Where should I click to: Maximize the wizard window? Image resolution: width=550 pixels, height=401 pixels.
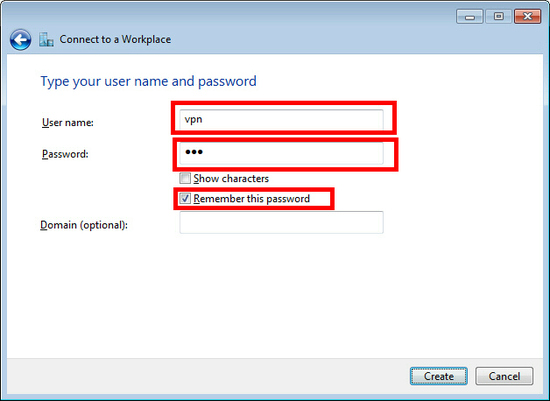pyautogui.click(x=498, y=16)
